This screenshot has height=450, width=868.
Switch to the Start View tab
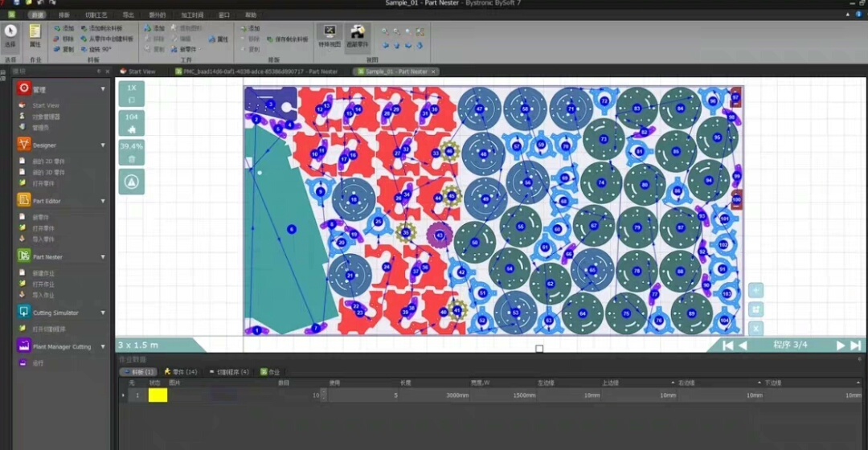click(141, 72)
